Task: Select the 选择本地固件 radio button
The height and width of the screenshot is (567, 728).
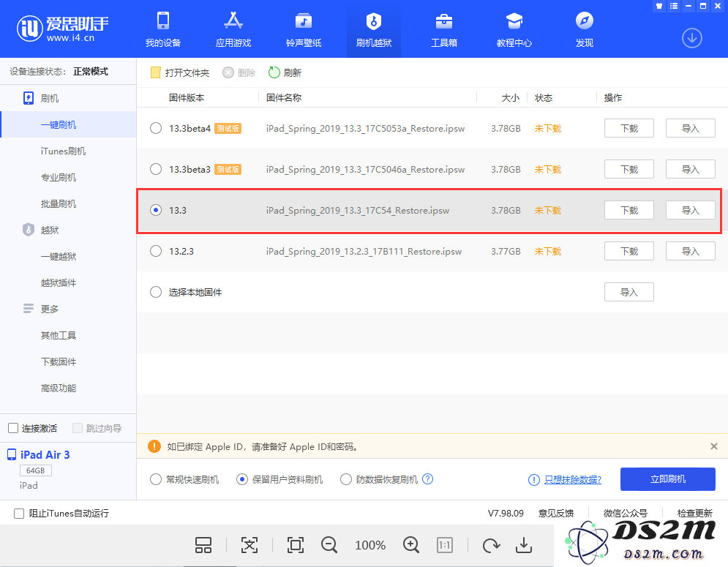Action: point(156,292)
